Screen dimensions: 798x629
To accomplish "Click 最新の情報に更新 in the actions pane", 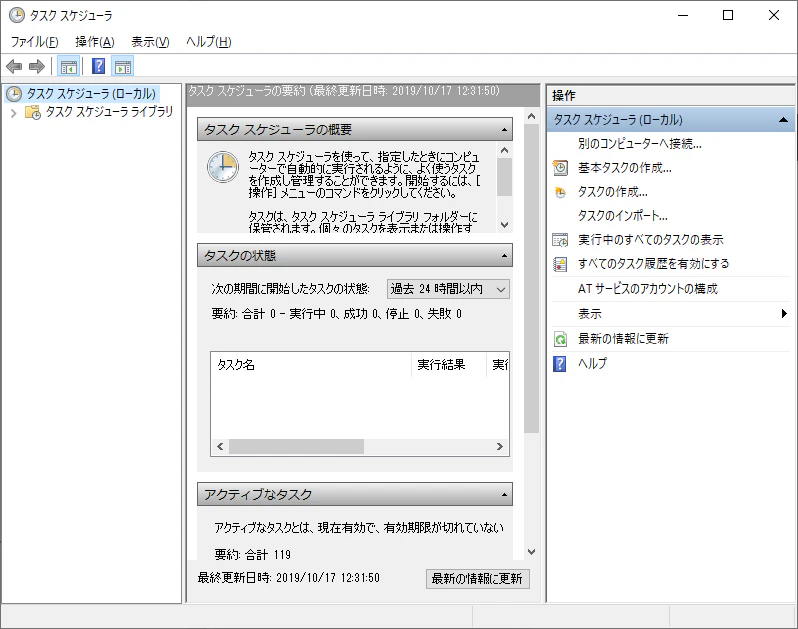I will [623, 339].
